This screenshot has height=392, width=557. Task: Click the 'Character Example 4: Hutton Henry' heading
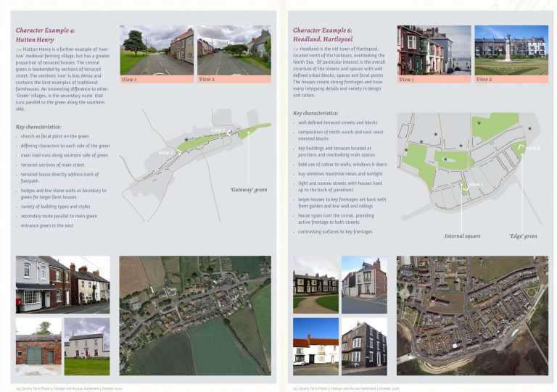point(45,35)
